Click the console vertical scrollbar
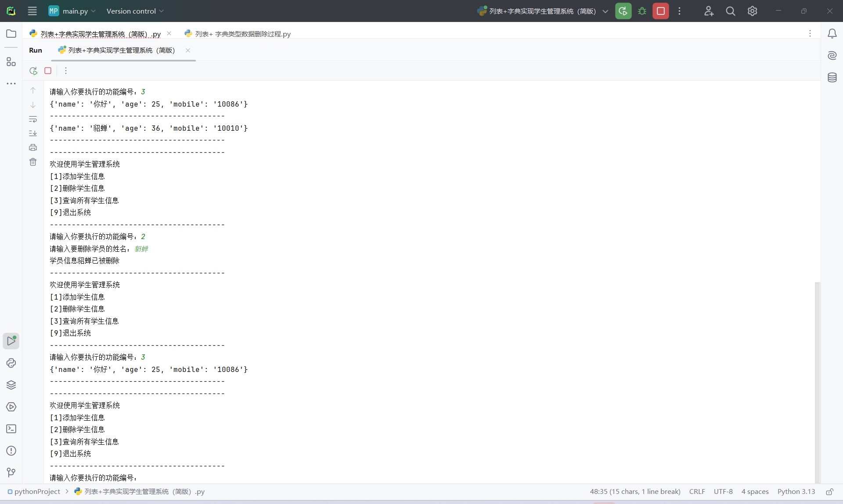The height and width of the screenshot is (504, 843). [817, 382]
